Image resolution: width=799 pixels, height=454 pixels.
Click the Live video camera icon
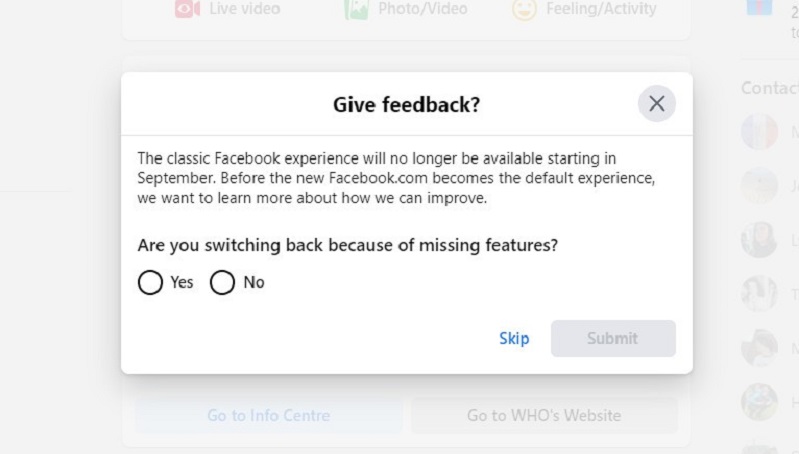[186, 9]
